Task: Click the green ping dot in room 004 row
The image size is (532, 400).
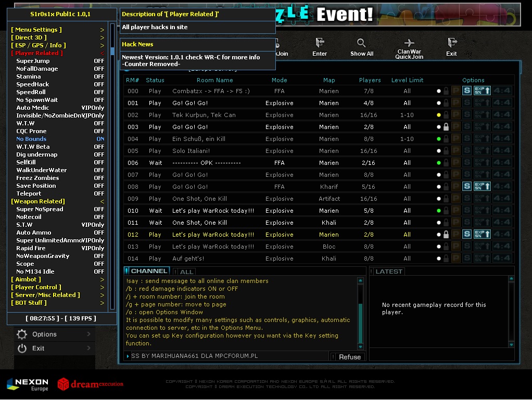Action: 439,139
